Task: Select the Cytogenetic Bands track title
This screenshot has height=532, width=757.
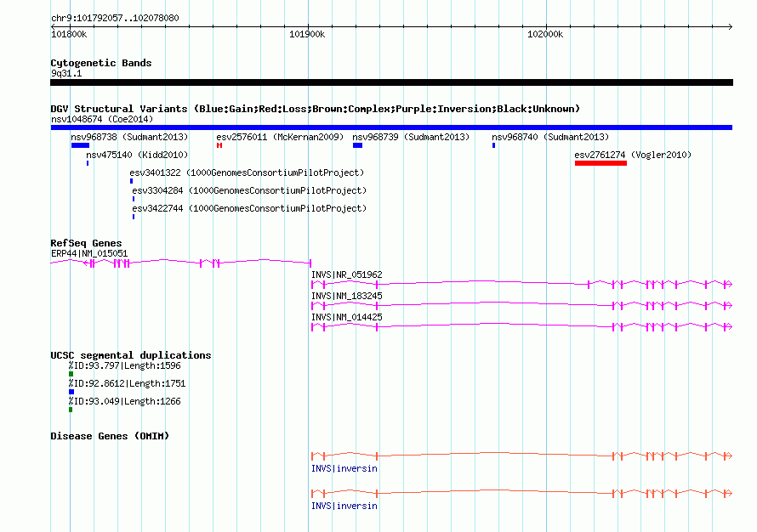Action: (101, 63)
